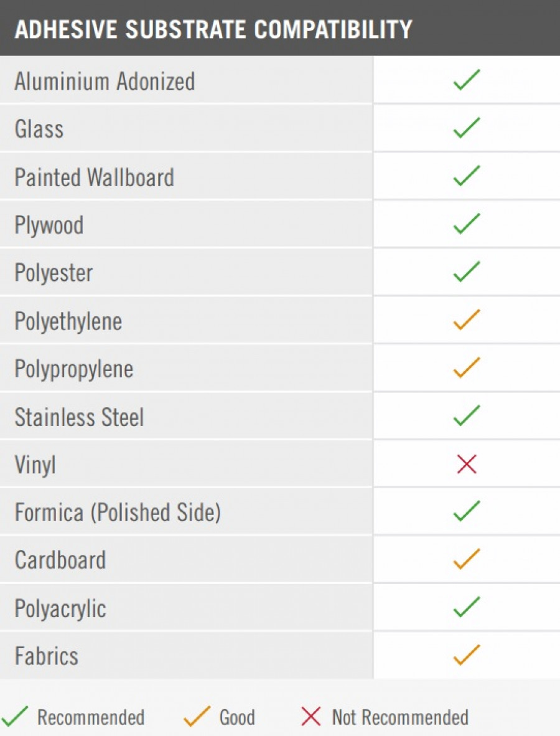Click the Adhesive Substrate Compatibility header
The image size is (560, 736).
click(213, 29)
